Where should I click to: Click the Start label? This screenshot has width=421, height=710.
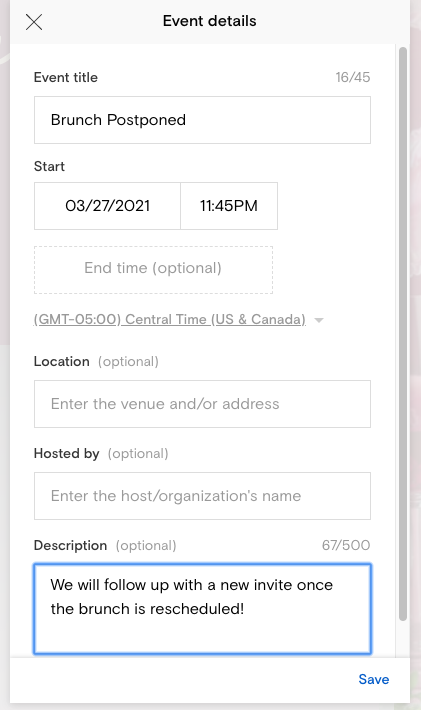(49, 166)
